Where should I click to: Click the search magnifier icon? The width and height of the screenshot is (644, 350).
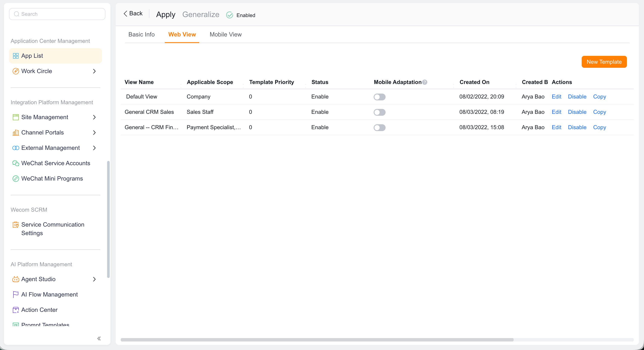[x=16, y=14]
